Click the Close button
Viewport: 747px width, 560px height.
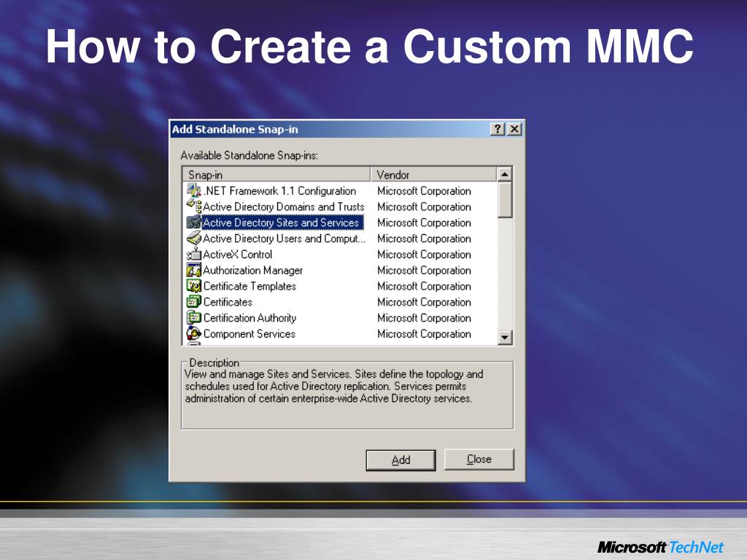tap(479, 459)
